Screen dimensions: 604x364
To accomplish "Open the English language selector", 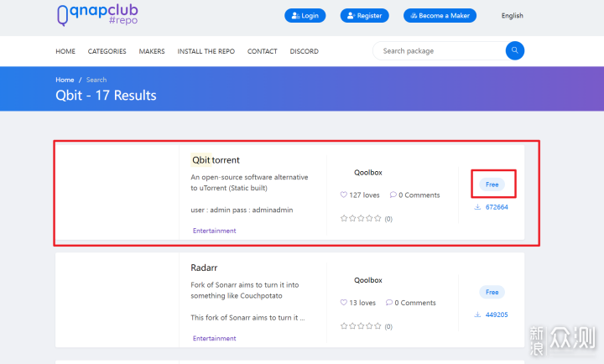I will point(512,15).
